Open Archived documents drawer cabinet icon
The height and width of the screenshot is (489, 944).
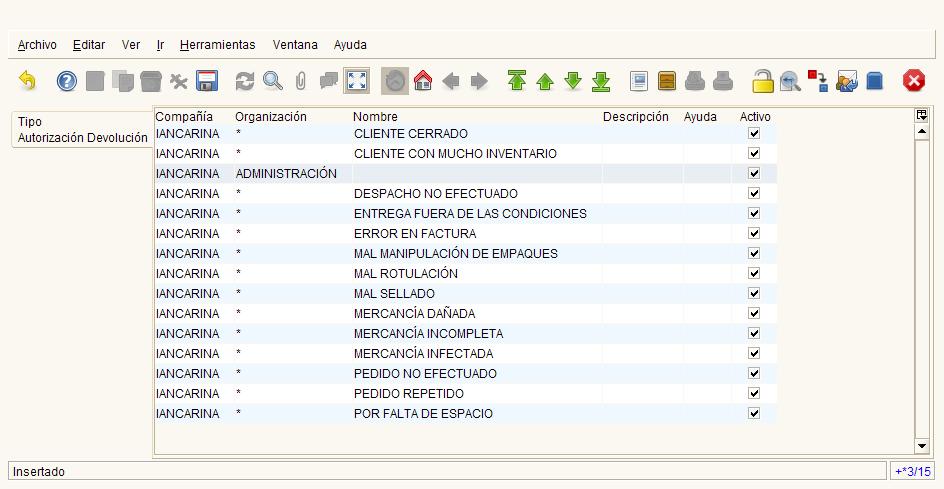click(666, 81)
